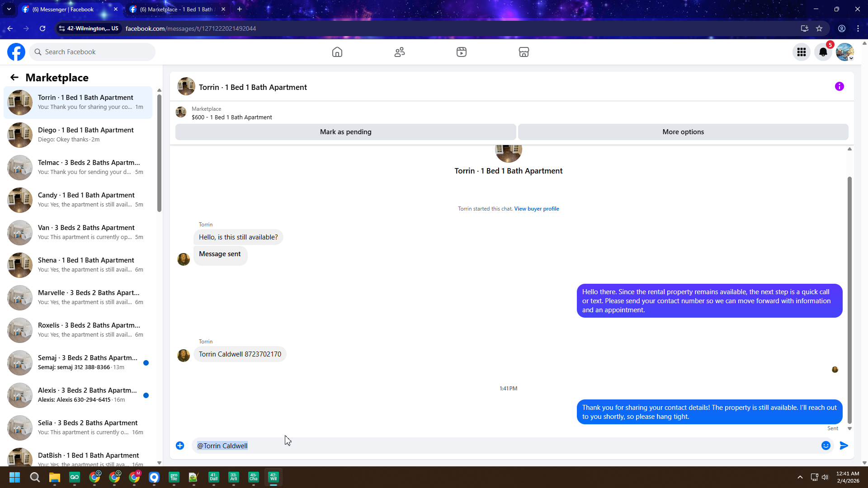The image size is (868, 488).
Task: Click the chat messages vertical scrollbar
Action: pos(849,298)
